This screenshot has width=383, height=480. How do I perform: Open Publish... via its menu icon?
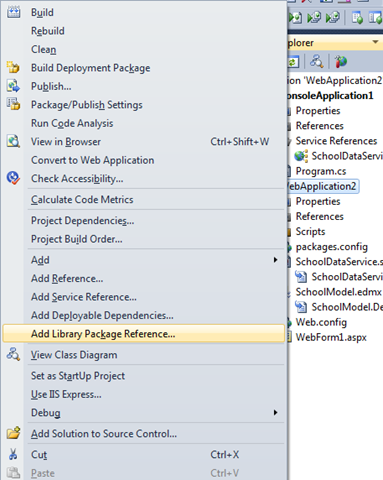[x=13, y=86]
